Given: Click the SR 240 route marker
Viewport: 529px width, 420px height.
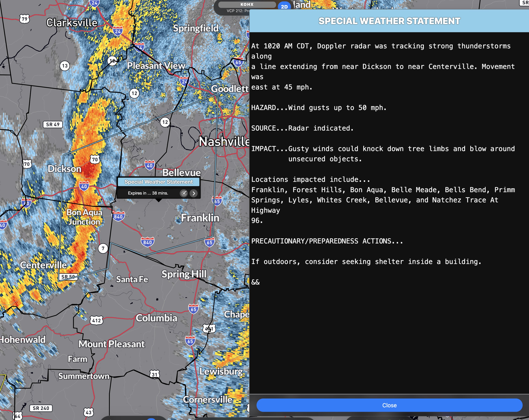Looking at the screenshot, I should (41, 408).
